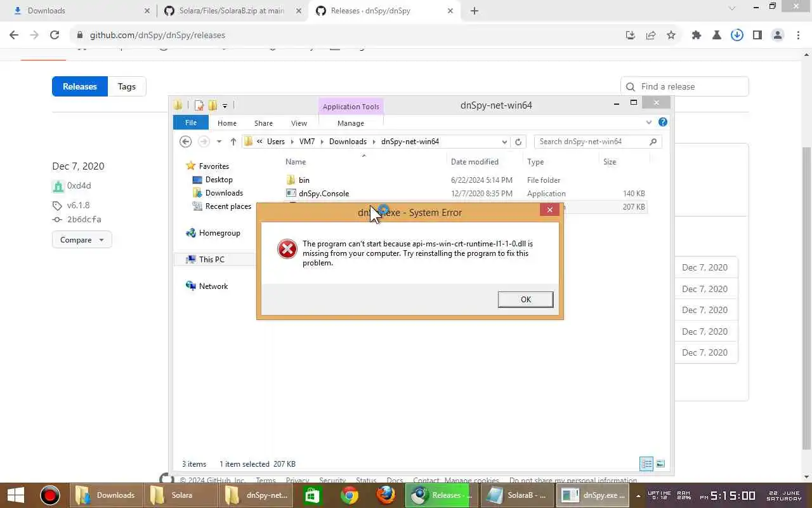Refresh the Explorer folder view
812x508 pixels.
518,142
